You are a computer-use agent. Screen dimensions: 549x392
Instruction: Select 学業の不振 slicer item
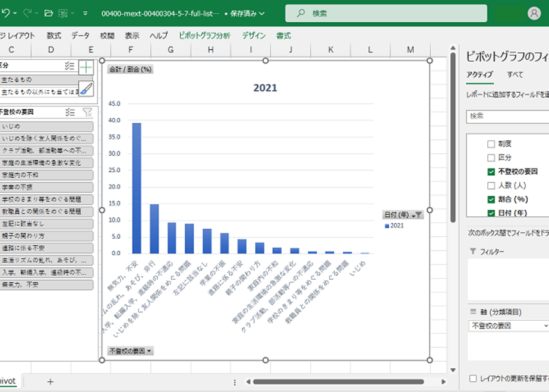46,187
